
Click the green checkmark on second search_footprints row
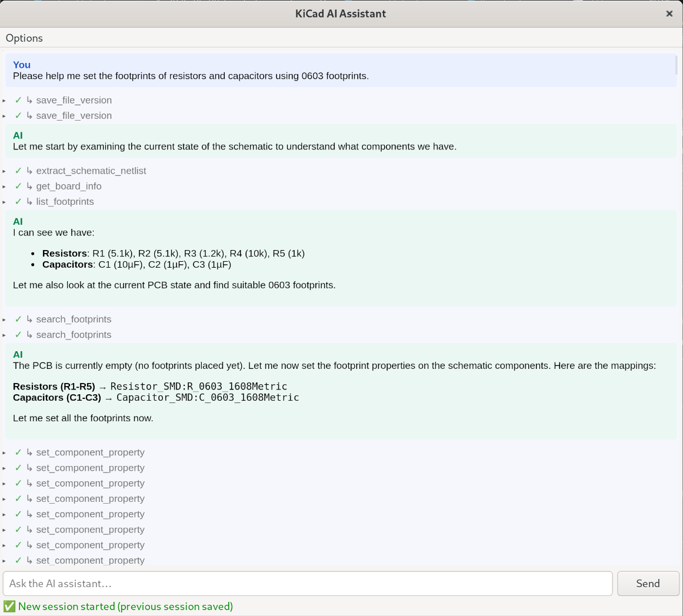[18, 335]
